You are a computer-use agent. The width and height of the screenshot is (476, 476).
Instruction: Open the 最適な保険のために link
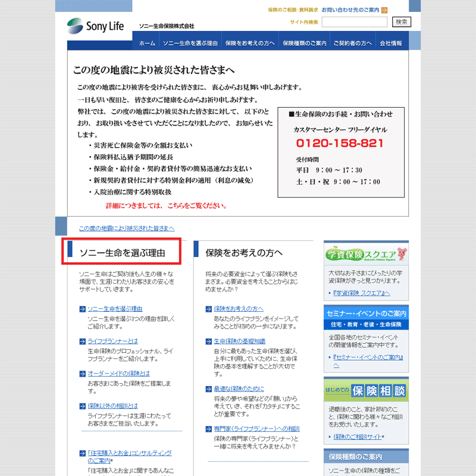tap(239, 389)
